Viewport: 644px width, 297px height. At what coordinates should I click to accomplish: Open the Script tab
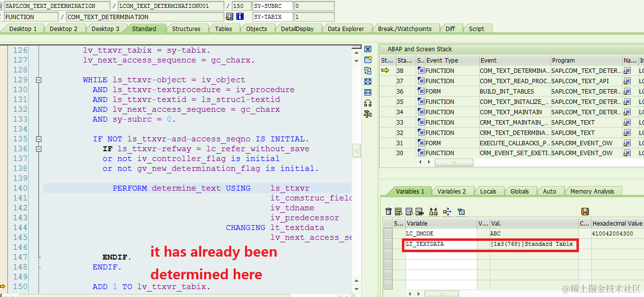[476, 29]
